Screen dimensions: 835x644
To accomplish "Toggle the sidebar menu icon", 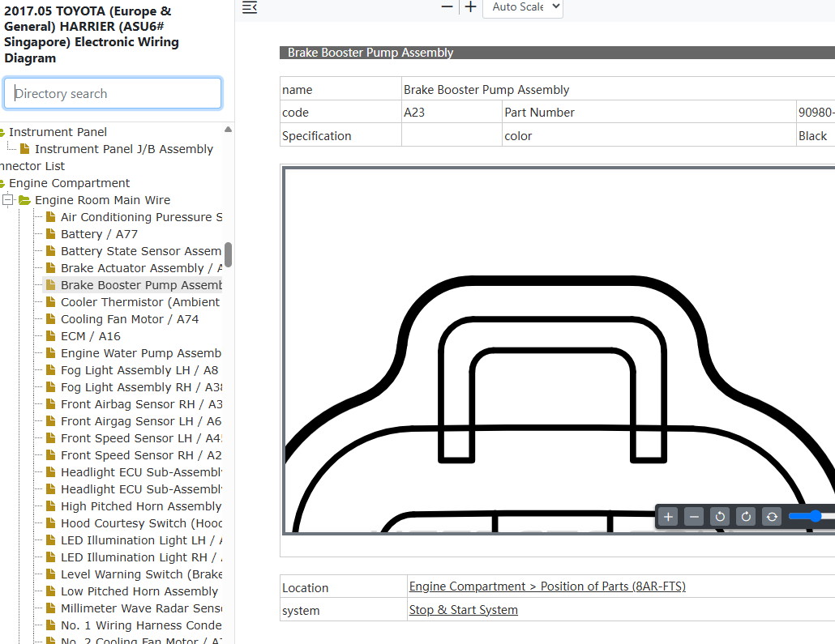I will (249, 7).
